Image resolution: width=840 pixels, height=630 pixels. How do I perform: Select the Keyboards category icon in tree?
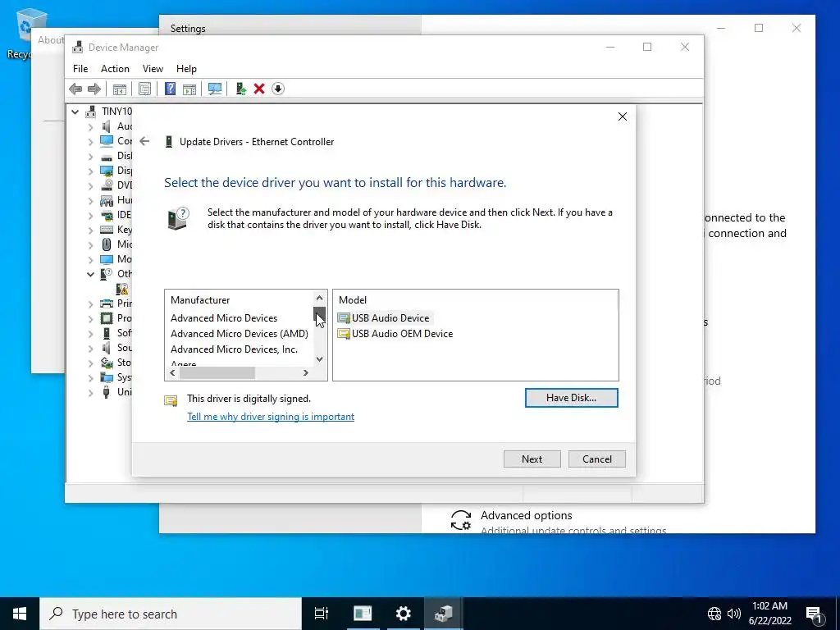(x=107, y=230)
